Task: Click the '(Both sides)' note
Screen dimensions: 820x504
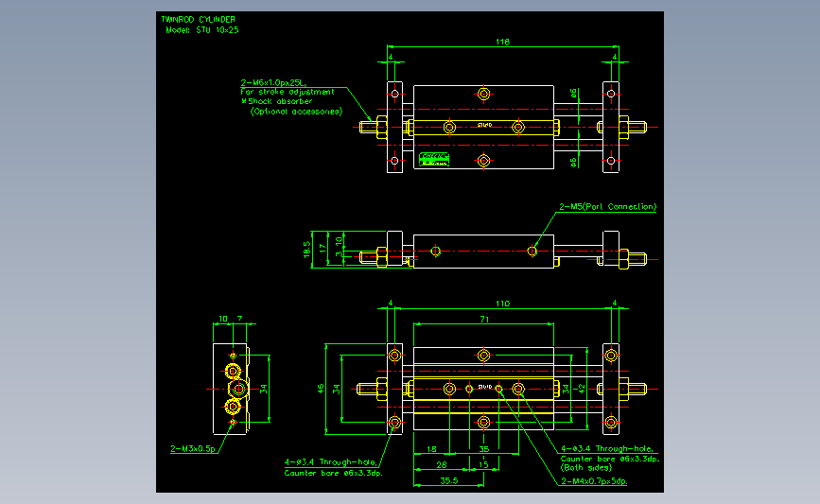Action: 586,468
